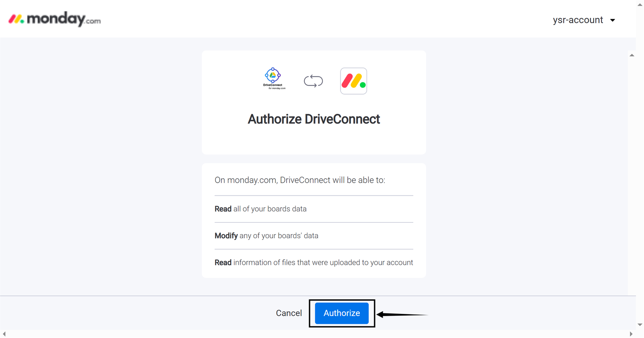Click the horizontal scrollbar left arrow
The image size is (644, 338).
[4, 334]
